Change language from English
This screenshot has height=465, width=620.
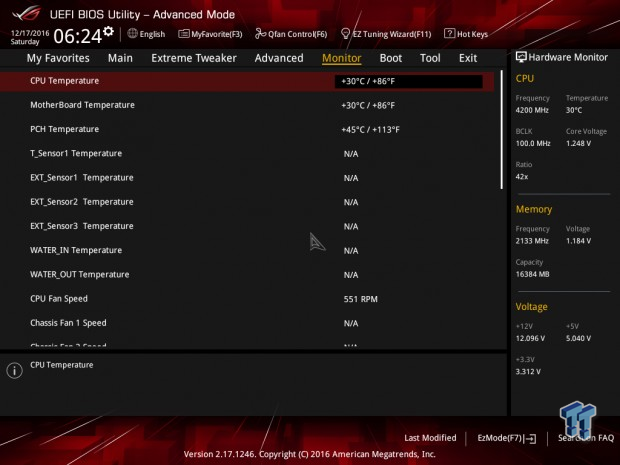[152, 34]
